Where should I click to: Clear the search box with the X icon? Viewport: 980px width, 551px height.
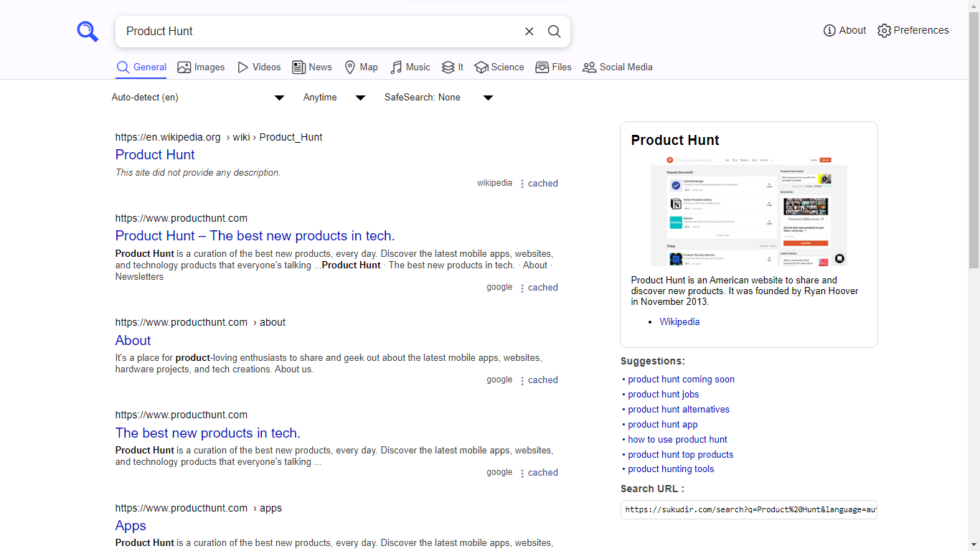click(x=529, y=31)
